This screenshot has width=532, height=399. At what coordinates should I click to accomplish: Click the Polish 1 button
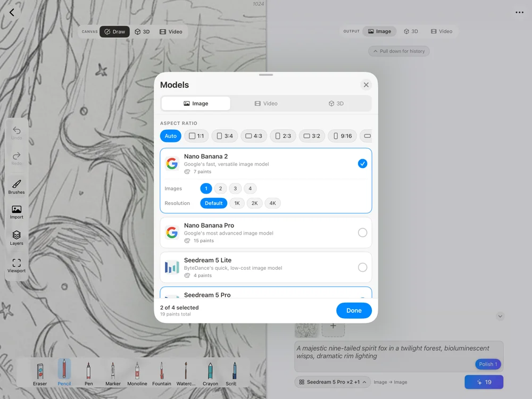click(x=488, y=364)
